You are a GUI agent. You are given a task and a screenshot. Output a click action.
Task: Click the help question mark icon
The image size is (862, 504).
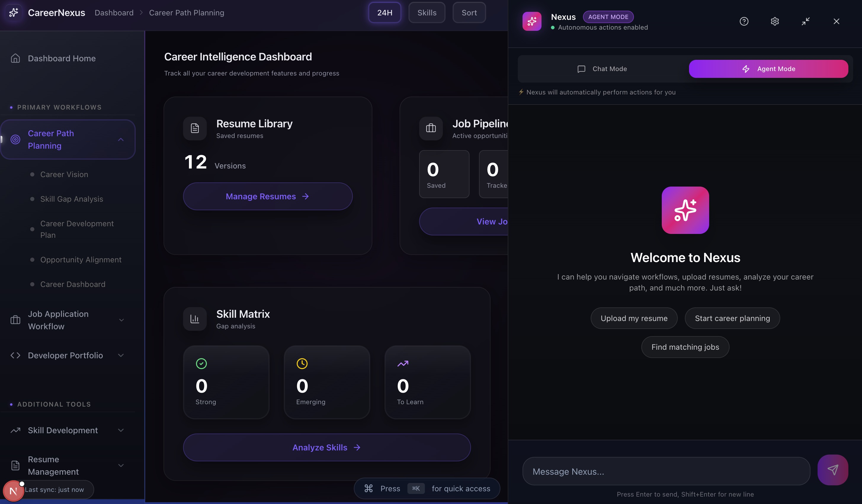click(744, 22)
